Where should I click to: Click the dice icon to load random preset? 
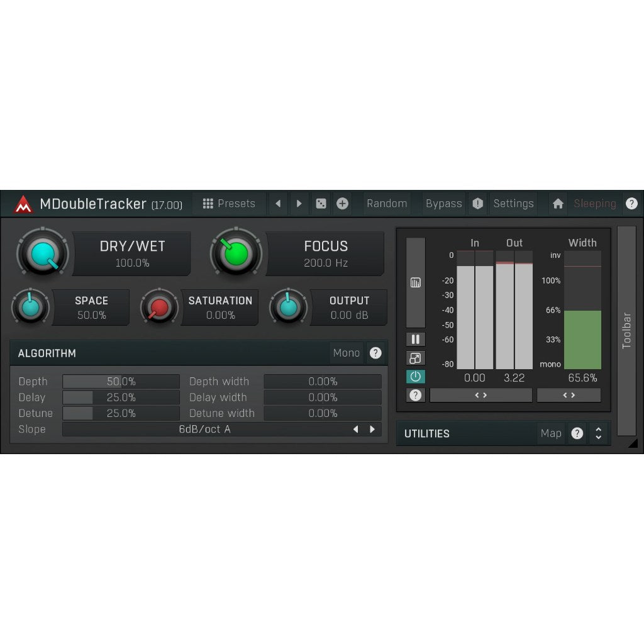click(321, 203)
